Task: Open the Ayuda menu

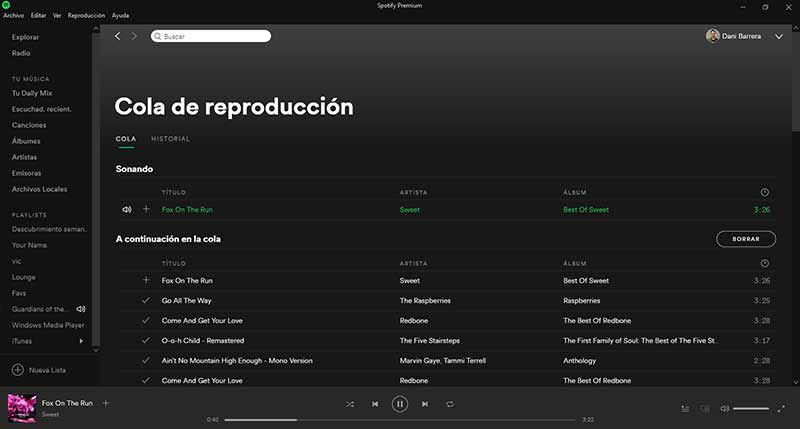Action: coord(120,15)
